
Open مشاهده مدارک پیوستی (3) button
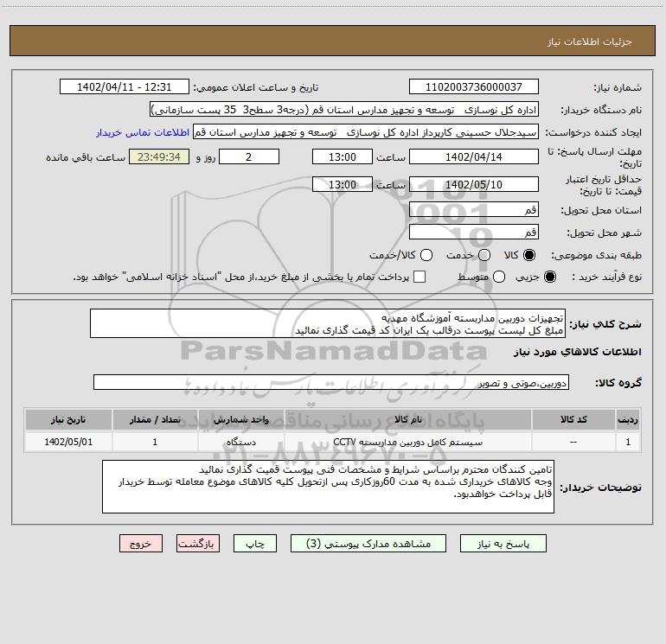click(x=368, y=544)
